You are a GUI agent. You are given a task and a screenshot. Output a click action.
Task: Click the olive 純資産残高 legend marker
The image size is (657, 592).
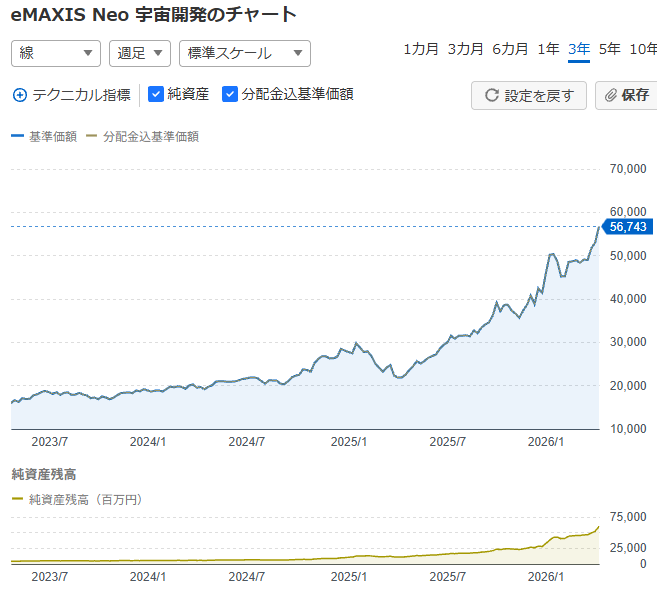click(x=17, y=499)
